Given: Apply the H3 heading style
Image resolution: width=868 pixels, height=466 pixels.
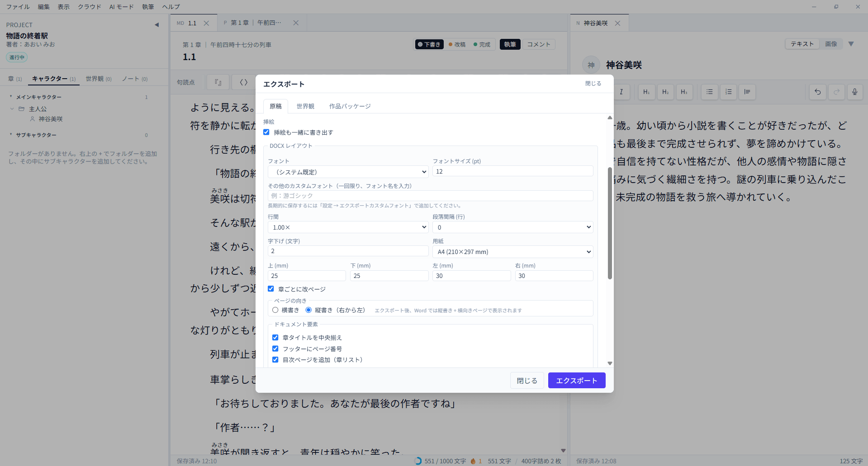Looking at the screenshot, I should click(684, 92).
